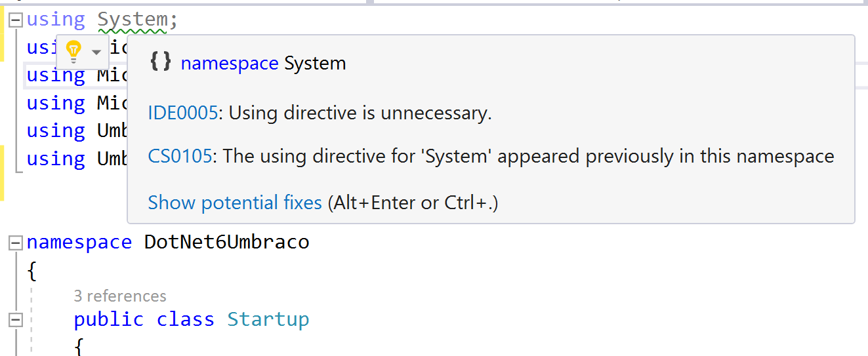Click the DotNet6Umbraco namespace name

(x=226, y=242)
